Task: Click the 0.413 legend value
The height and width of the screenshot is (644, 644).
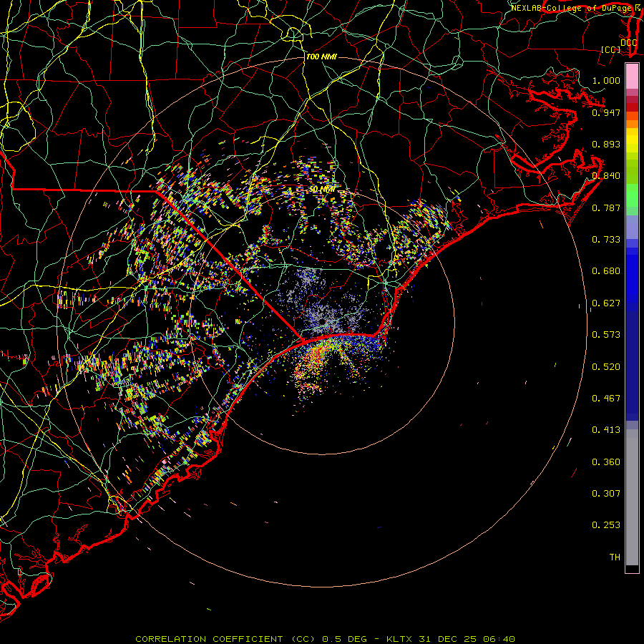Action: coord(606,429)
